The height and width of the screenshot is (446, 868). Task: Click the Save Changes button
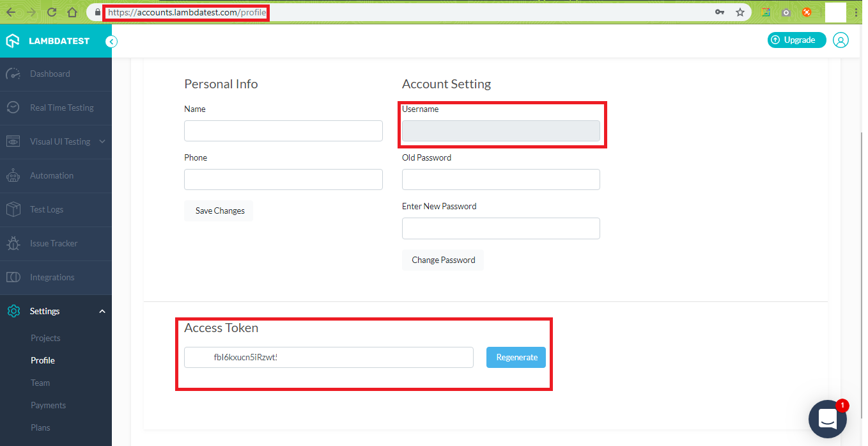[219, 211]
